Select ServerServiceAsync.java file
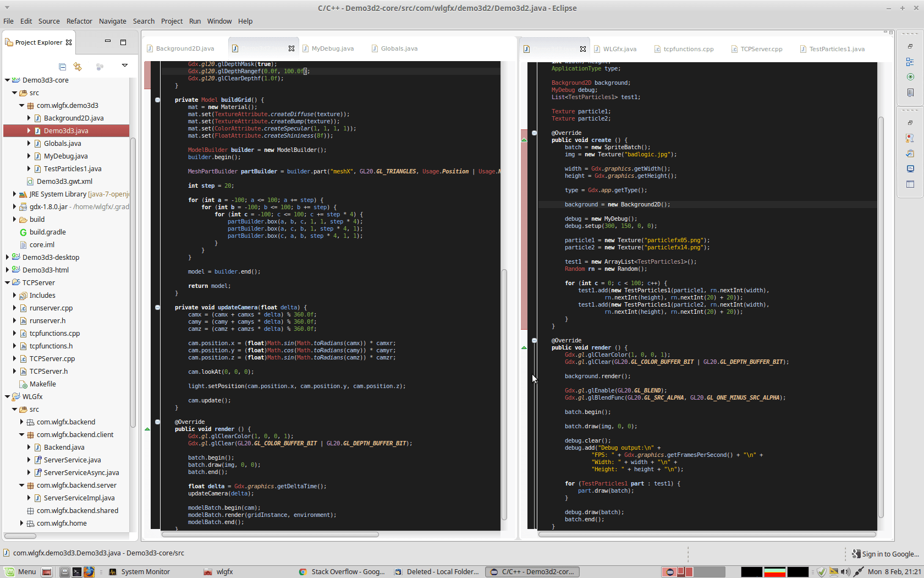The width and height of the screenshot is (924, 578). (x=81, y=472)
